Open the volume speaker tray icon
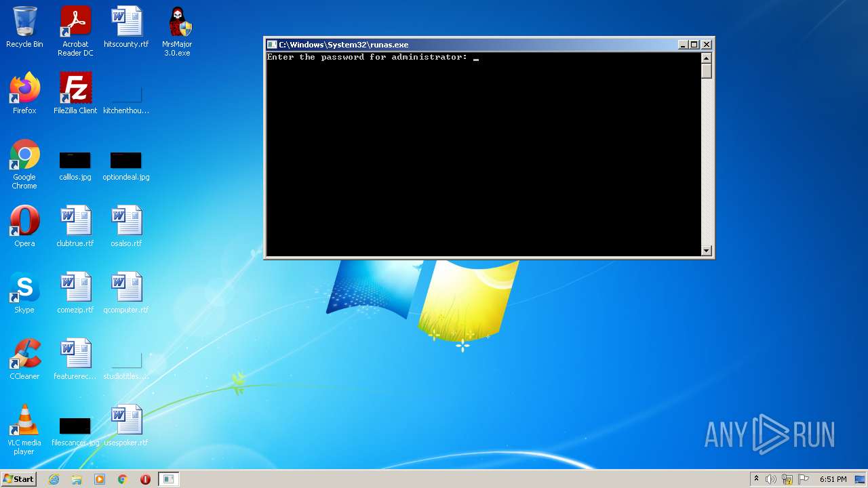 pos(771,479)
